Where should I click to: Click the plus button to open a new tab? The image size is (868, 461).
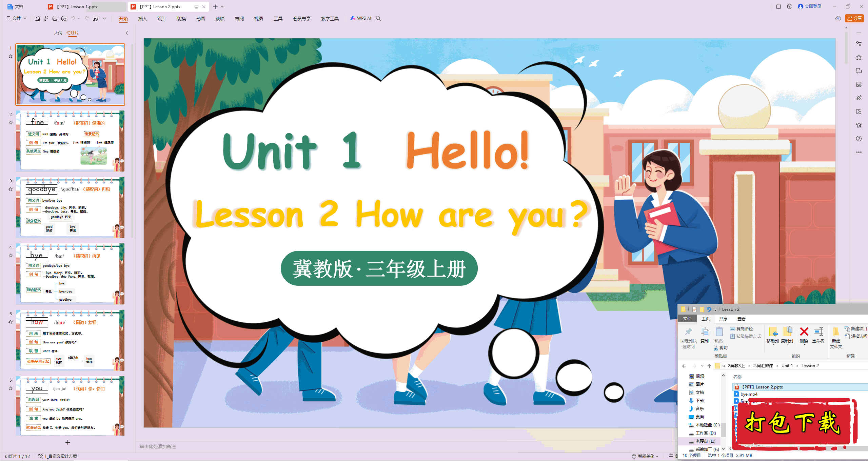tap(215, 7)
